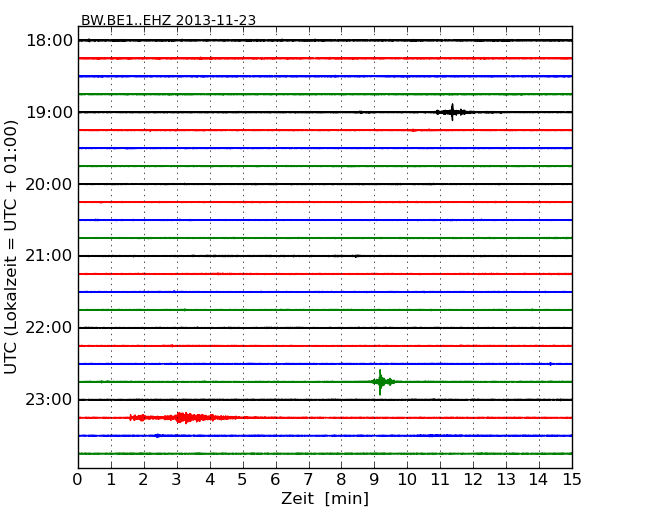Screen dimensions: 650x520
Task: Click the small blue blip near minute 14
Action: (x=551, y=364)
